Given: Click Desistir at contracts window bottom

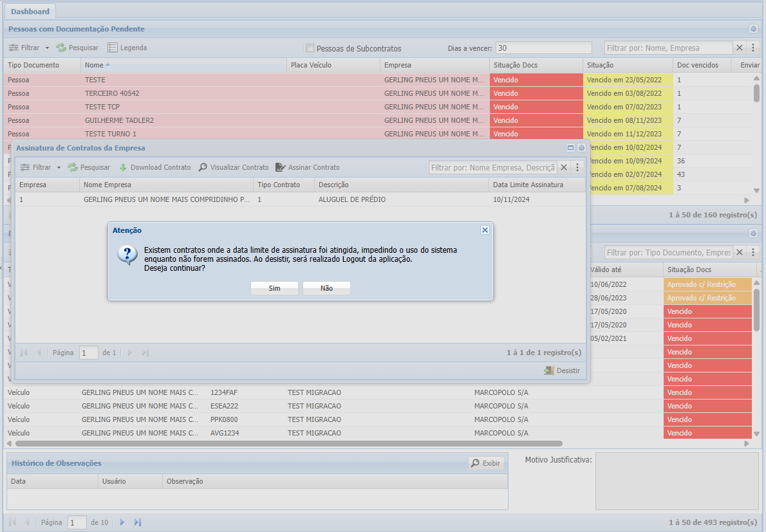Looking at the screenshot, I should [562, 371].
